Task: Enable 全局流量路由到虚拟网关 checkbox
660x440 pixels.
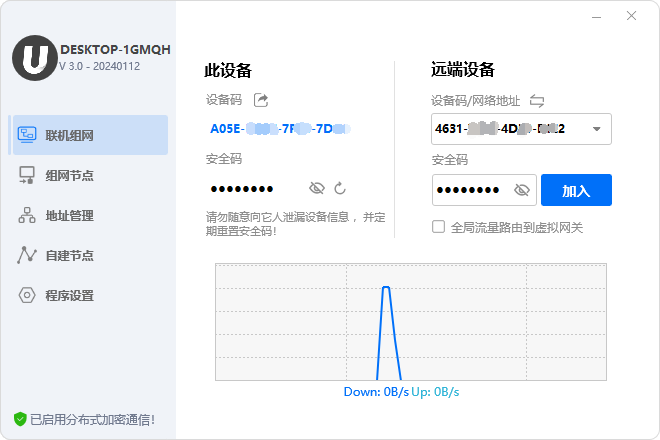Action: click(438, 227)
